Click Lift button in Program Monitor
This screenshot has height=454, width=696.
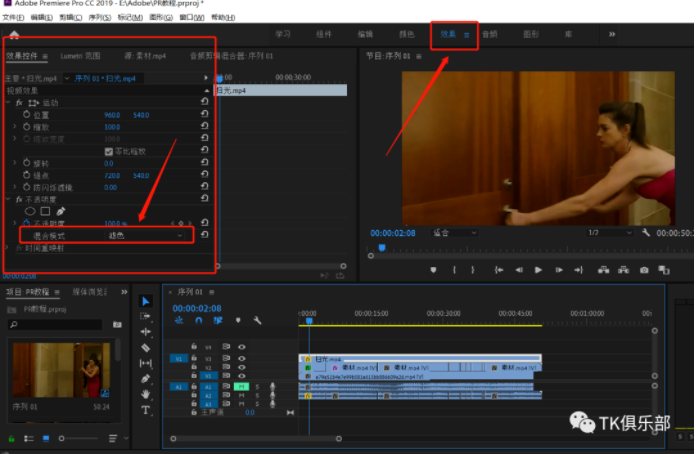603,270
